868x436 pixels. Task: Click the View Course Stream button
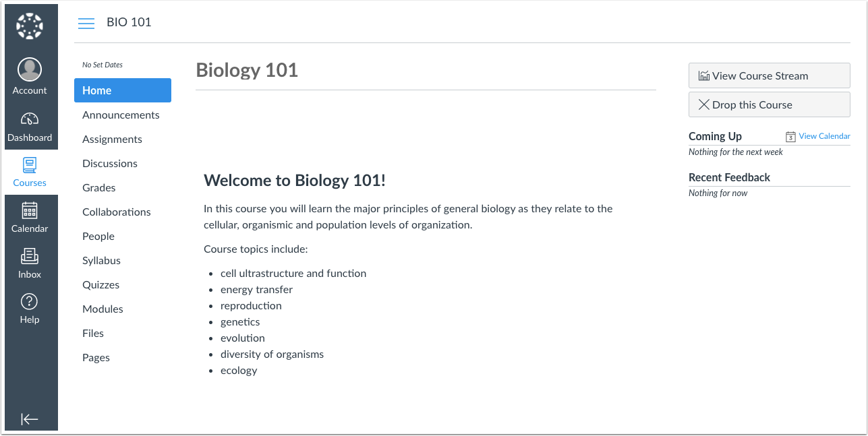tap(769, 75)
